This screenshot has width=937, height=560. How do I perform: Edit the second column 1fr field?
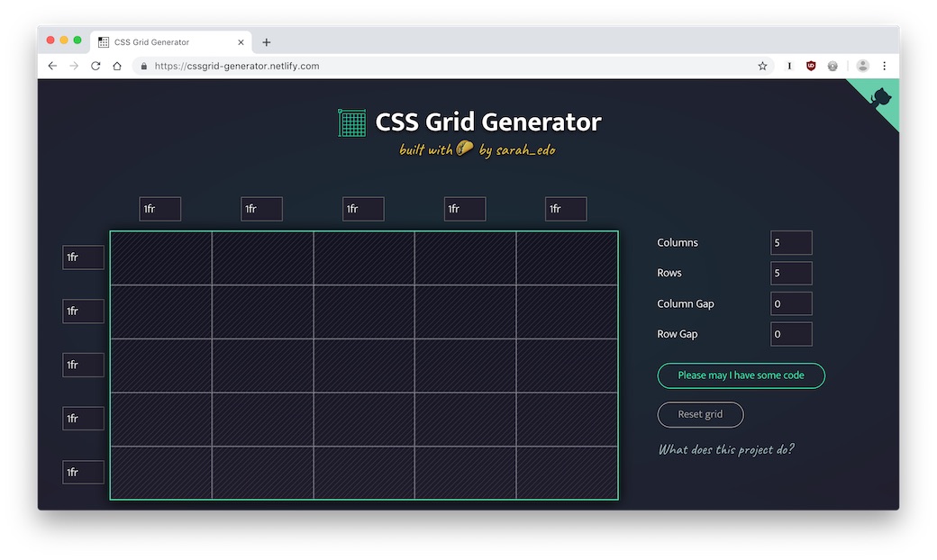[x=262, y=209]
